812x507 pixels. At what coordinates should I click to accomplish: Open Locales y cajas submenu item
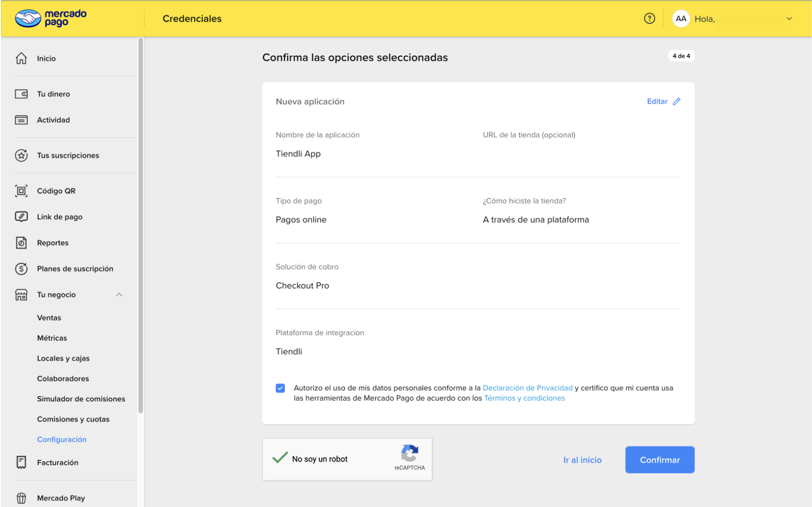tap(63, 358)
